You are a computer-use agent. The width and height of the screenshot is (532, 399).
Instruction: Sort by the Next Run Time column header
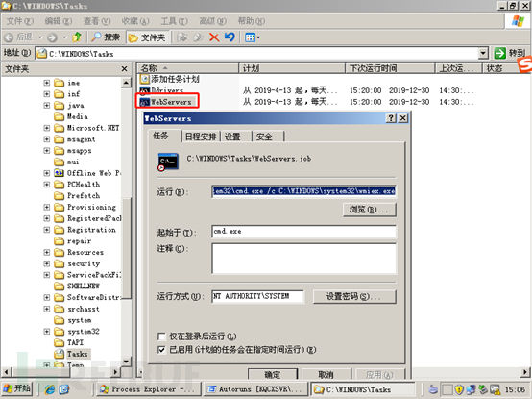coord(390,68)
